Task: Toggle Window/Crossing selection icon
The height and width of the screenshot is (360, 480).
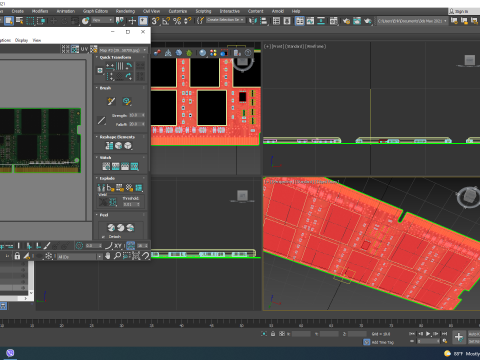Action: click(x=41, y=21)
